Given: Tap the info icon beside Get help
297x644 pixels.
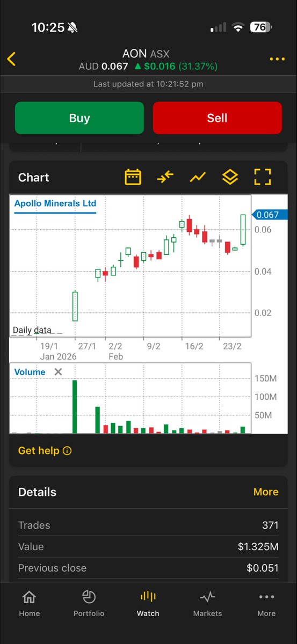Looking at the screenshot, I should coord(67,451).
